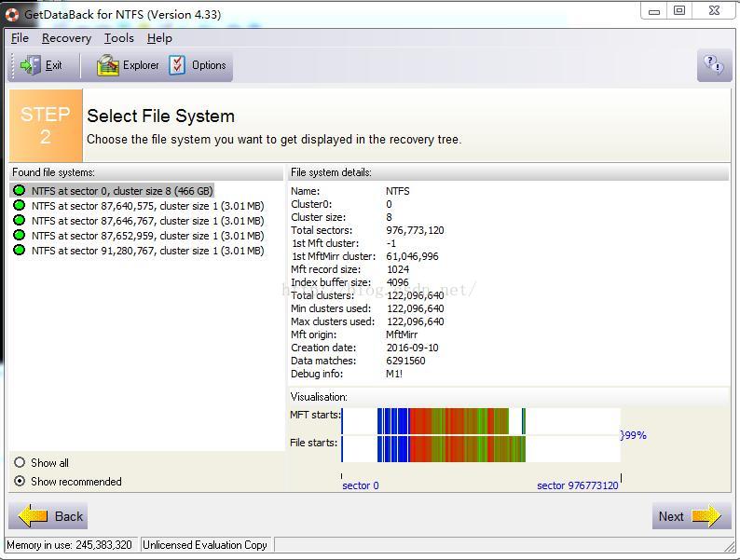Click the File starts visualisation bar
This screenshot has width=740, height=560.
point(480,449)
